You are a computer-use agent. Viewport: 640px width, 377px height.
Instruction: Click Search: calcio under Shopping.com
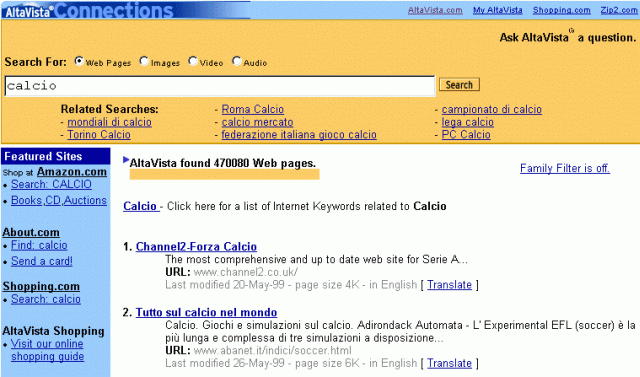[46, 299]
